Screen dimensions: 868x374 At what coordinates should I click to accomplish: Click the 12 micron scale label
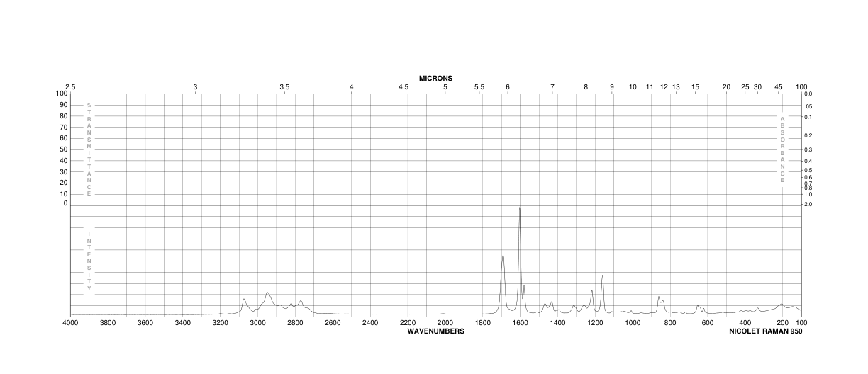point(664,87)
